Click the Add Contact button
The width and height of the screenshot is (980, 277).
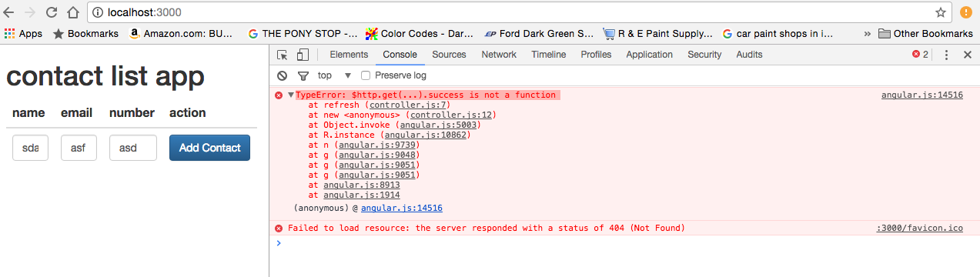[209, 148]
